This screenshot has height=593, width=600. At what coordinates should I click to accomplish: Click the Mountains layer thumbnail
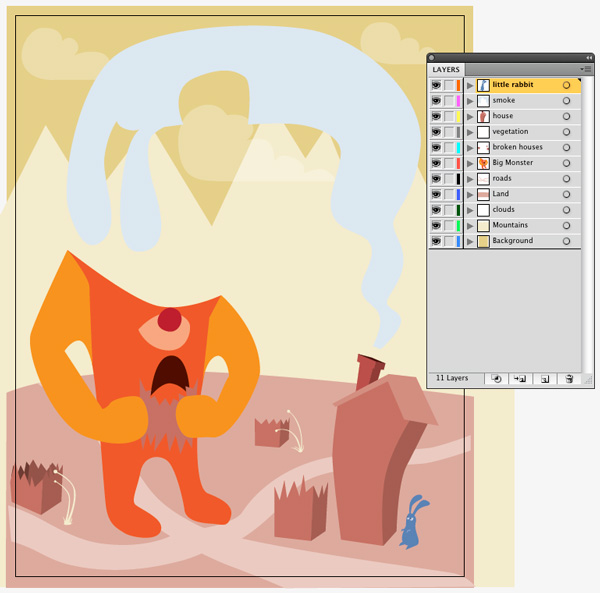[483, 226]
